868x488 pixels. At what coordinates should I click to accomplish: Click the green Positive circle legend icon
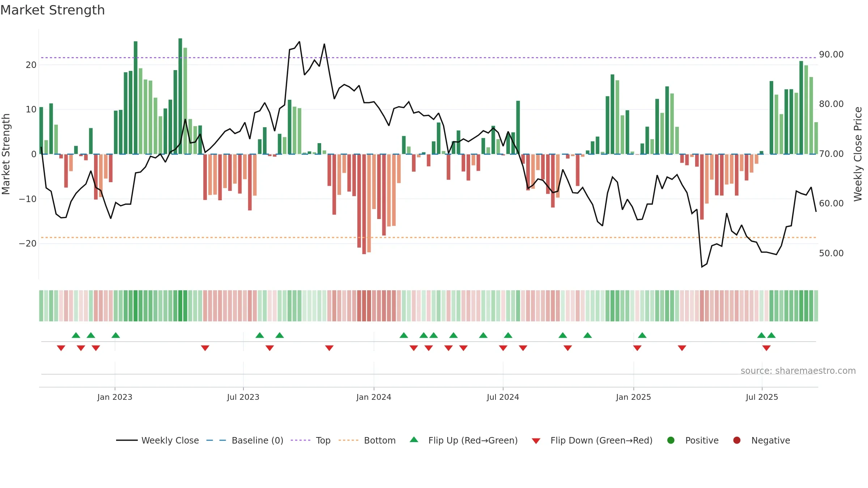click(x=671, y=440)
